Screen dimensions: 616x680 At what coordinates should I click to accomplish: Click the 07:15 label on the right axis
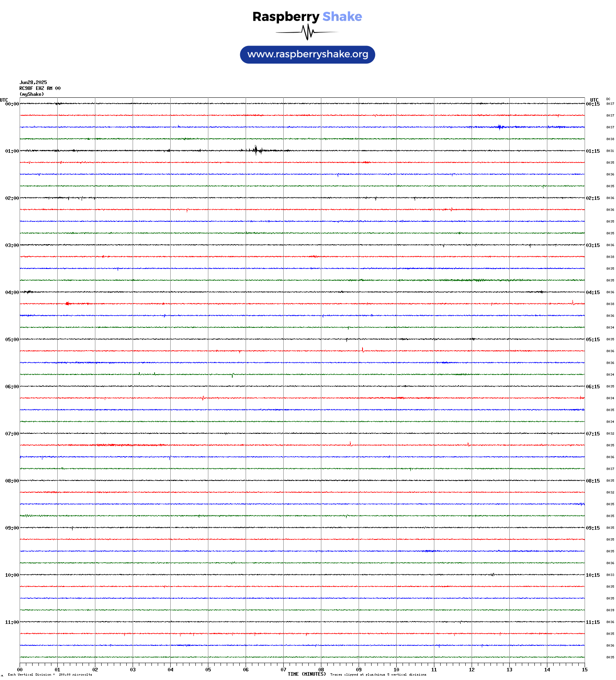coord(593,434)
